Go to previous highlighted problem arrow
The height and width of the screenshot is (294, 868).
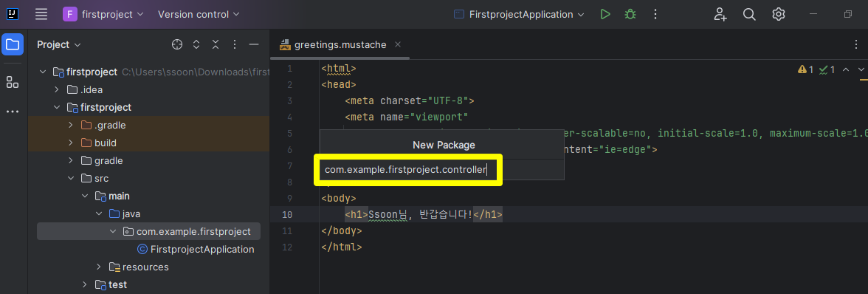pyautogui.click(x=845, y=69)
